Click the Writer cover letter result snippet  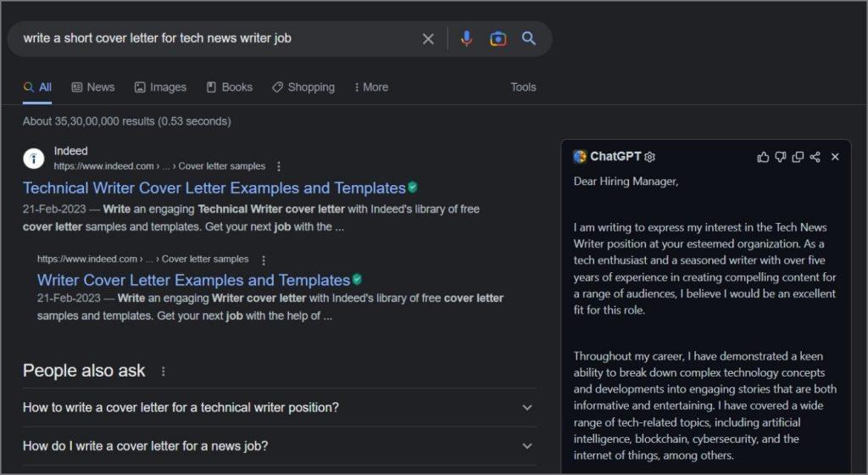(270, 307)
